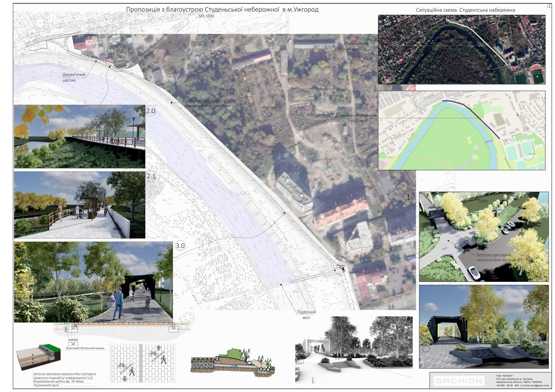This screenshot has height=392, width=555.
Task: Open the monochrome park sketch render
Action: click(354, 350)
